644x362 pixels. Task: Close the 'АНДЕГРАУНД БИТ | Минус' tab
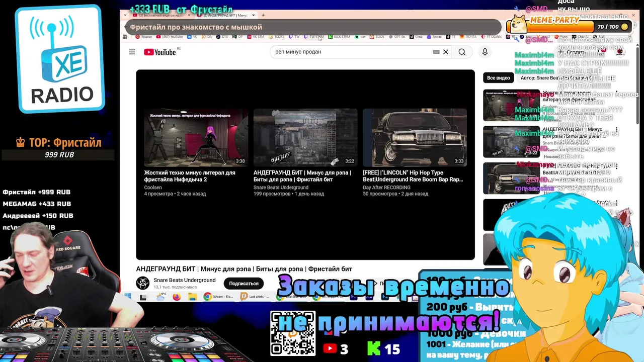click(x=253, y=15)
